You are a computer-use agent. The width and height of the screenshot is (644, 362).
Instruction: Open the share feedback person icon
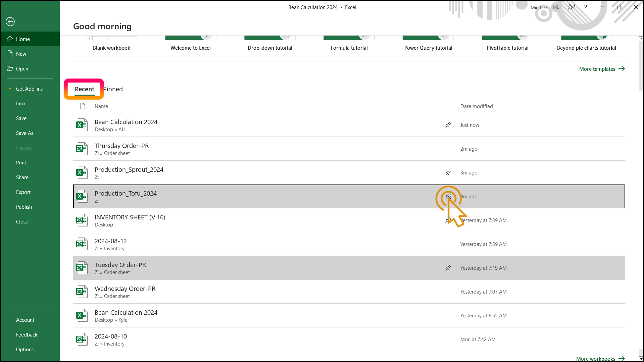pos(571,7)
